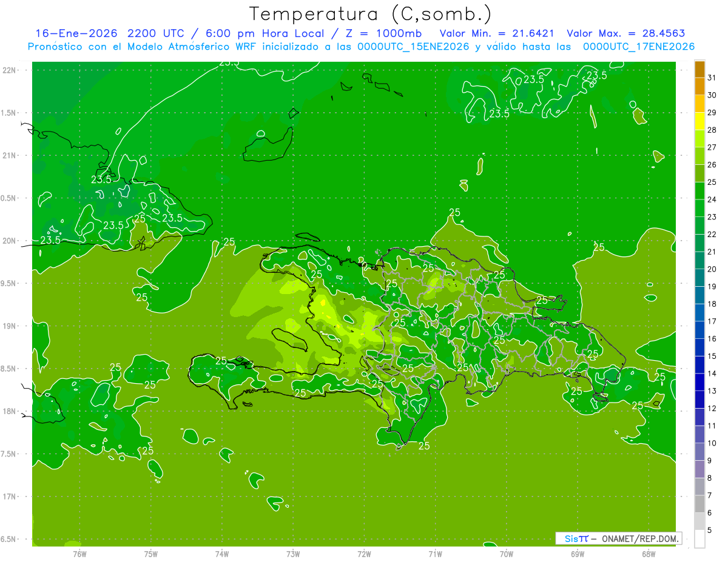Screen dimensions: 728x562
Task: Click the 'Z = 1000mb' level text
Action: [x=383, y=33]
